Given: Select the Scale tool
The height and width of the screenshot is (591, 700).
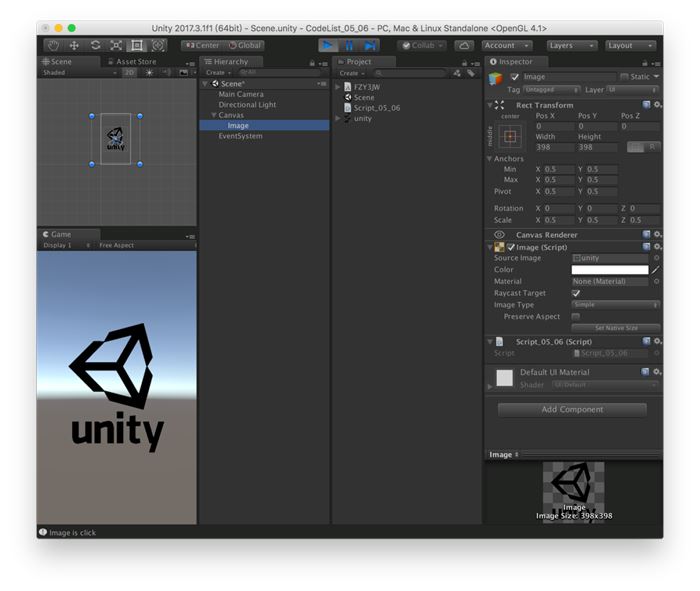Looking at the screenshot, I should [x=116, y=45].
